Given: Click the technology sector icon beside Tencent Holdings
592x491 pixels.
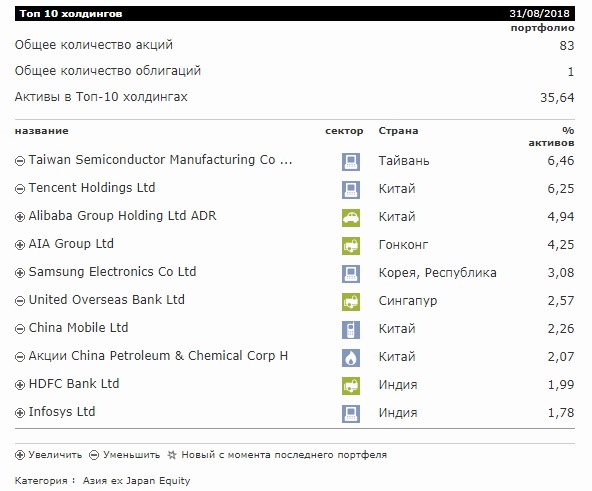Looking at the screenshot, I should pos(351,190).
